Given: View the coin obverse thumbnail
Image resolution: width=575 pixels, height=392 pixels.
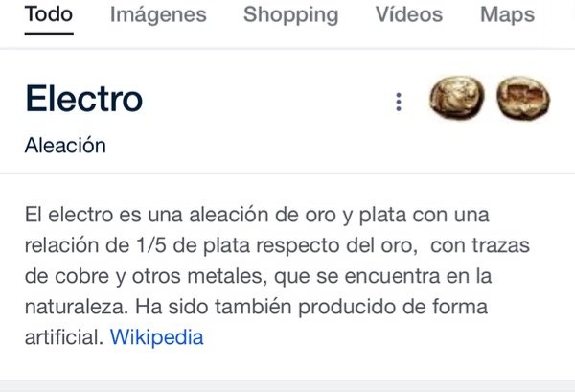Looking at the screenshot, I should pos(456,98).
